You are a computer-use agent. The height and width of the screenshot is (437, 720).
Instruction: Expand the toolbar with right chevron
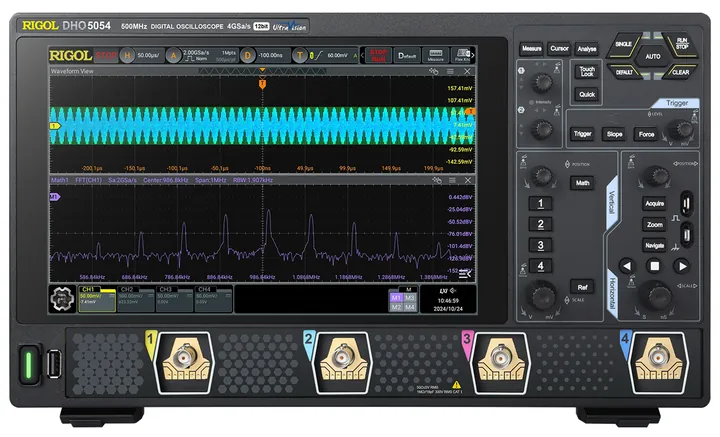point(473,56)
